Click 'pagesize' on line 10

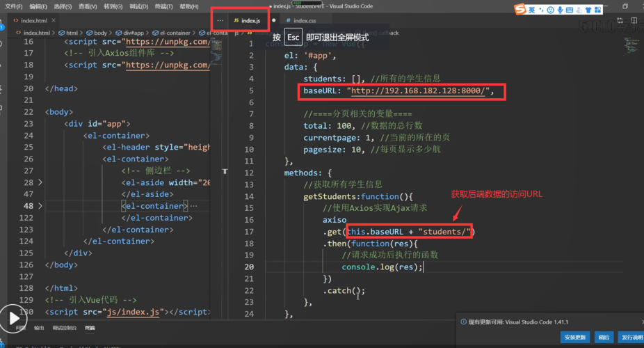323,150
